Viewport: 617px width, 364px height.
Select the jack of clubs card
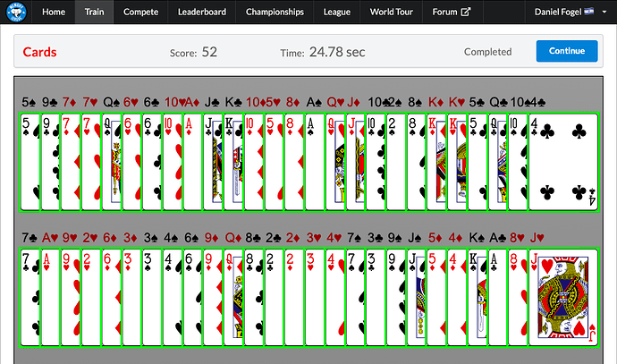214,162
